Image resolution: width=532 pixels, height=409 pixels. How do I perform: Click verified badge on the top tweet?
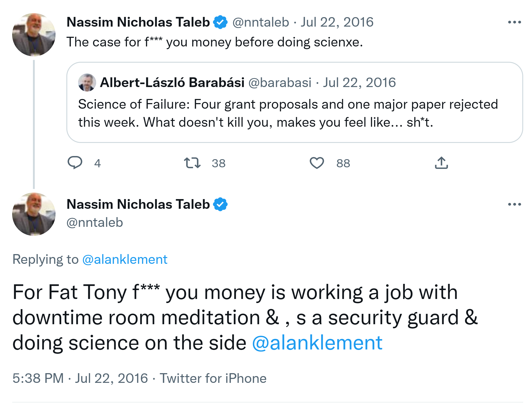220,22
